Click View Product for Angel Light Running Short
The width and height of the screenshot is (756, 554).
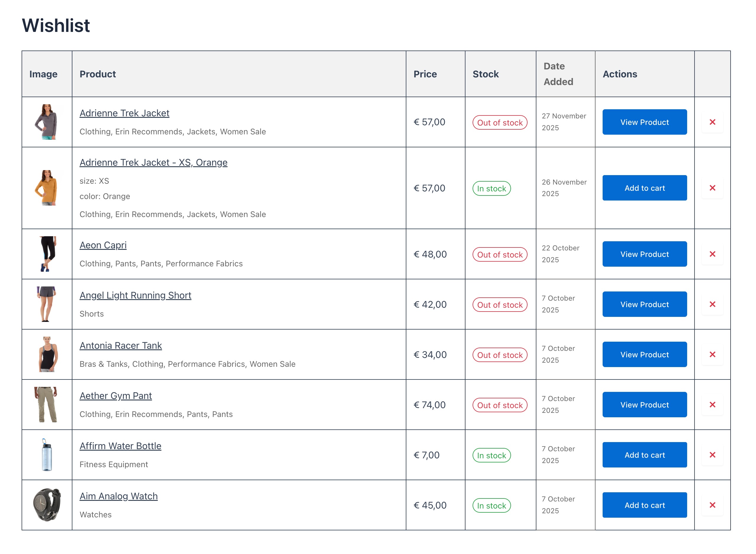(644, 304)
